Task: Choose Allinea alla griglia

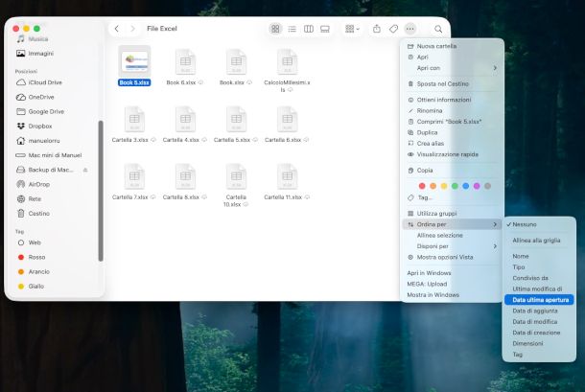Action: 539,241
